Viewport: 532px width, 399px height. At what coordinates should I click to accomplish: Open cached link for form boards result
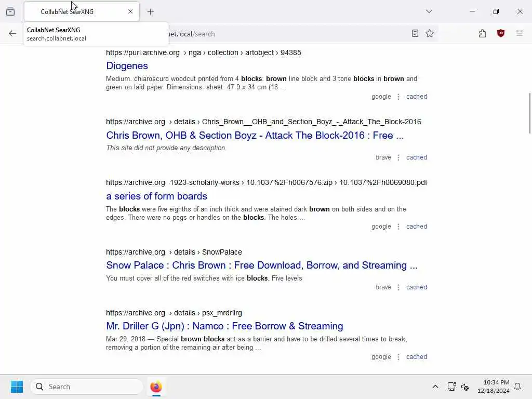pos(417,227)
